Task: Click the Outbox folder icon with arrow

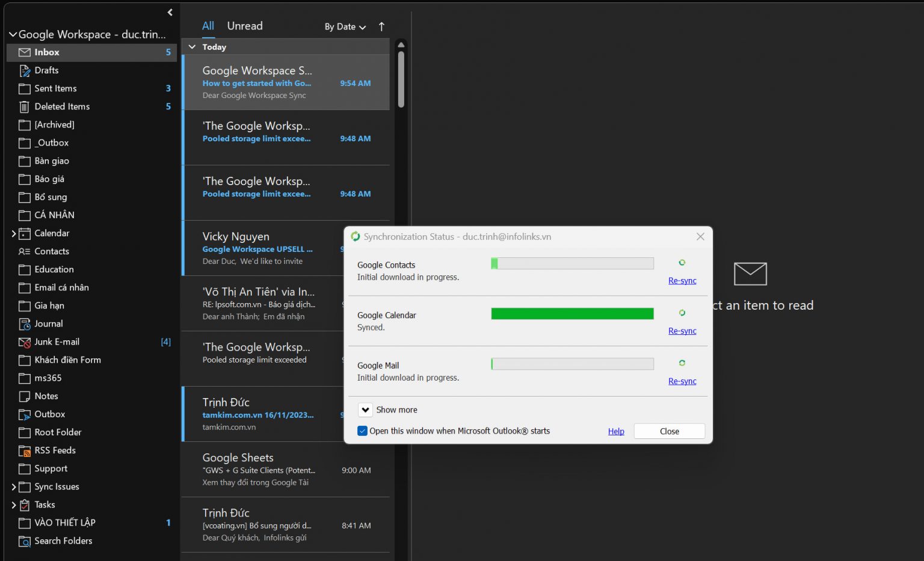Action: 25,414
